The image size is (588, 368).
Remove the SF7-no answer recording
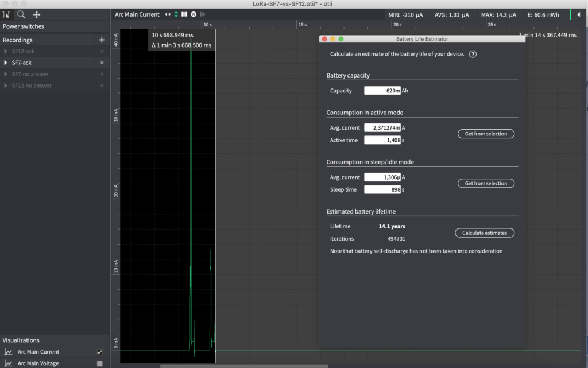coord(102,74)
